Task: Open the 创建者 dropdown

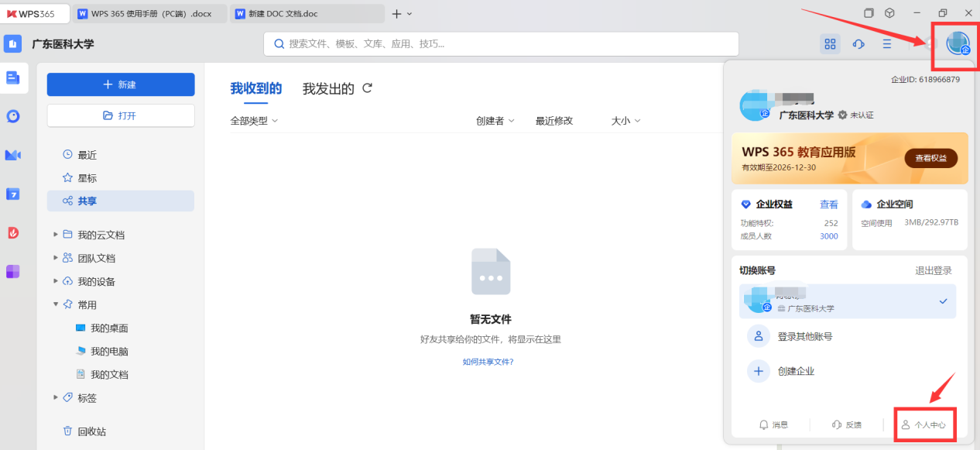Action: [495, 121]
